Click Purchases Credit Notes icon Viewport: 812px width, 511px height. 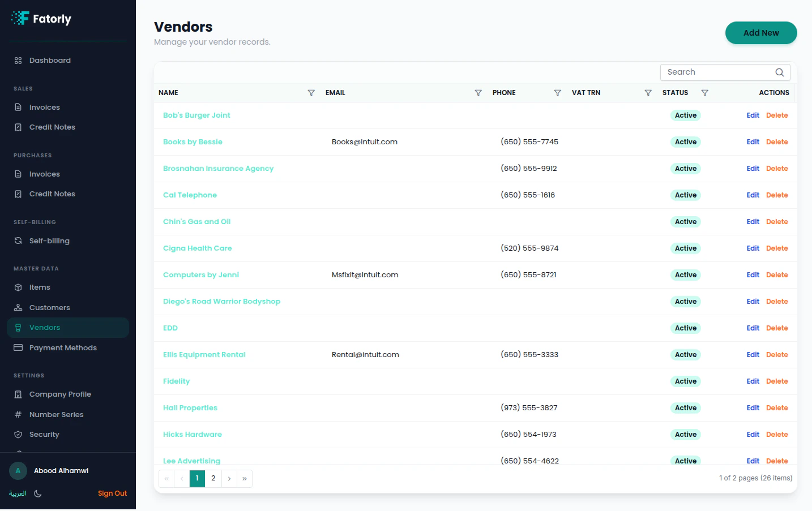18,194
